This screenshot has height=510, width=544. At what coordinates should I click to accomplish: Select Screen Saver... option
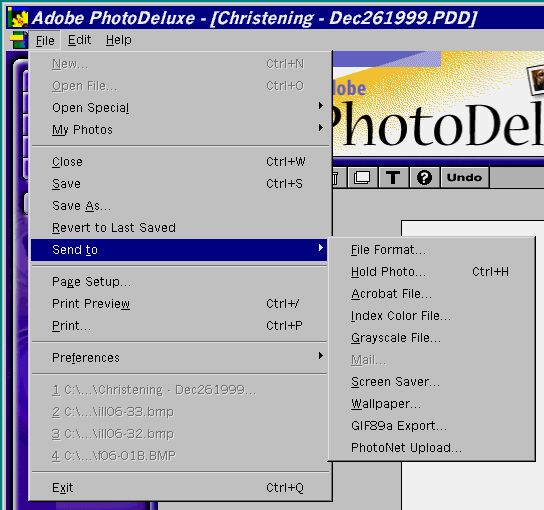click(431, 382)
